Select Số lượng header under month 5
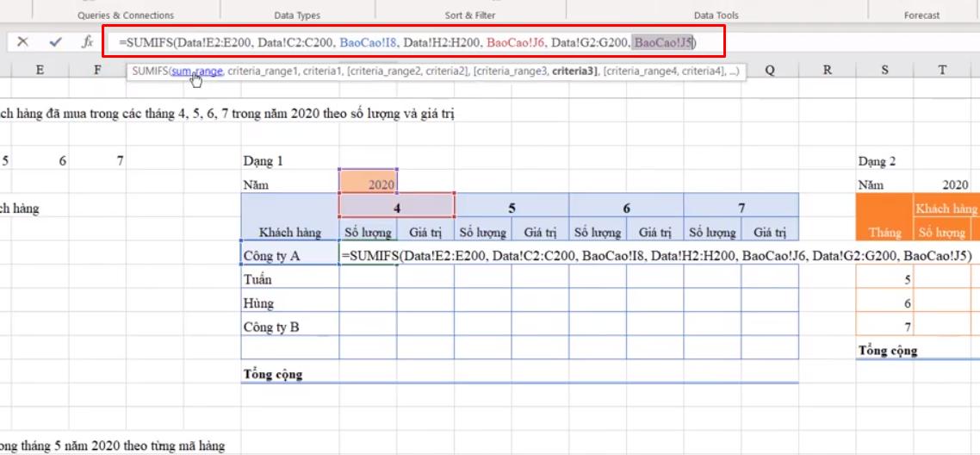The width and height of the screenshot is (980, 455). (483, 228)
